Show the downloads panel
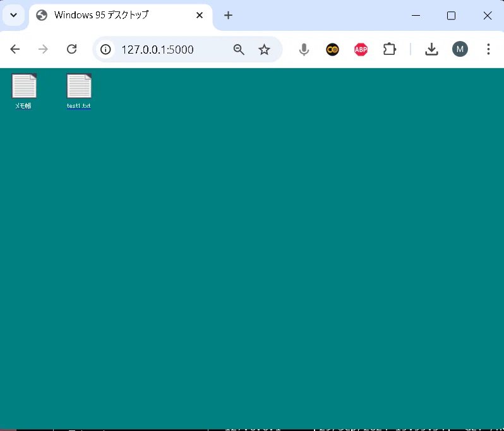Viewport: 504px width, 431px height. [431, 49]
